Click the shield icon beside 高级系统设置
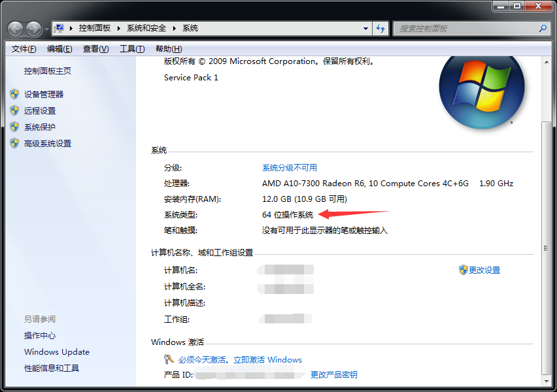Screen dimensions: 557x392 tap(14, 143)
